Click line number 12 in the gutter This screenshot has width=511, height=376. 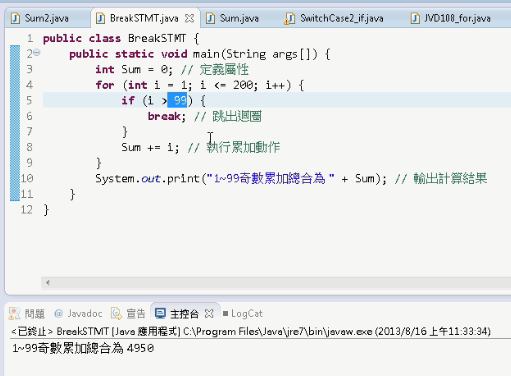tap(27, 210)
